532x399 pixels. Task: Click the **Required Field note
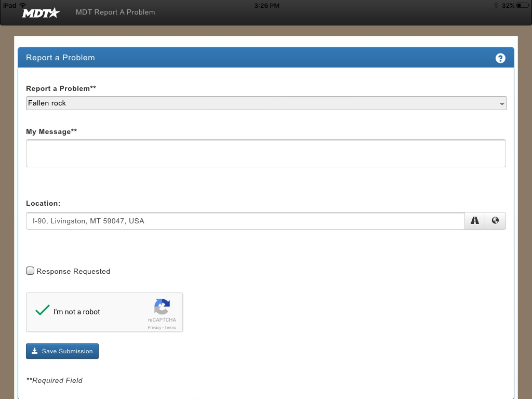pyautogui.click(x=54, y=380)
